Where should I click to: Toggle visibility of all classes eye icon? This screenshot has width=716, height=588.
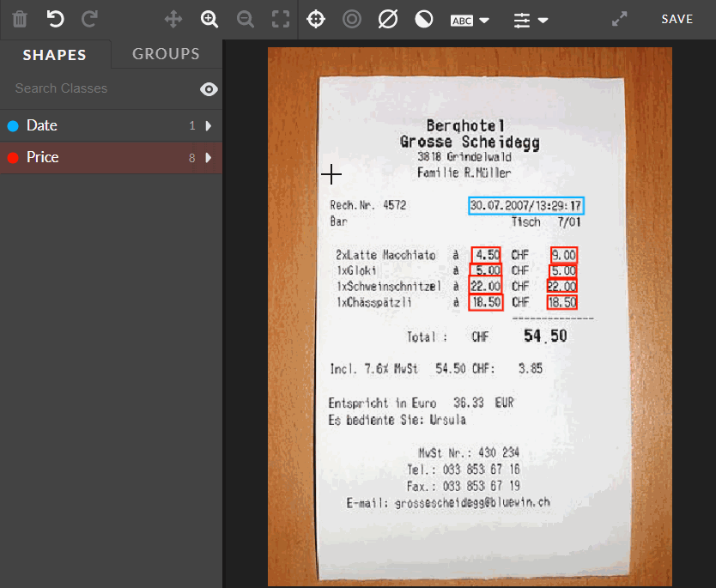[x=209, y=89]
